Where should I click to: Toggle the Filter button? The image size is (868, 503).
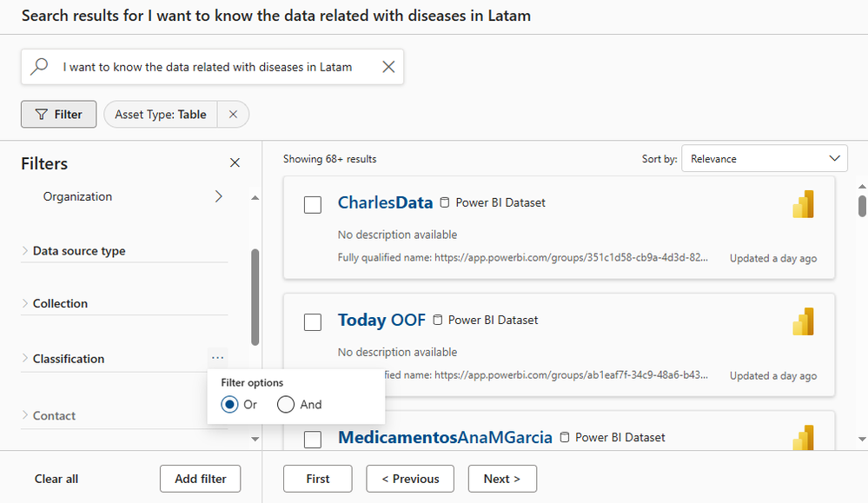tap(58, 114)
